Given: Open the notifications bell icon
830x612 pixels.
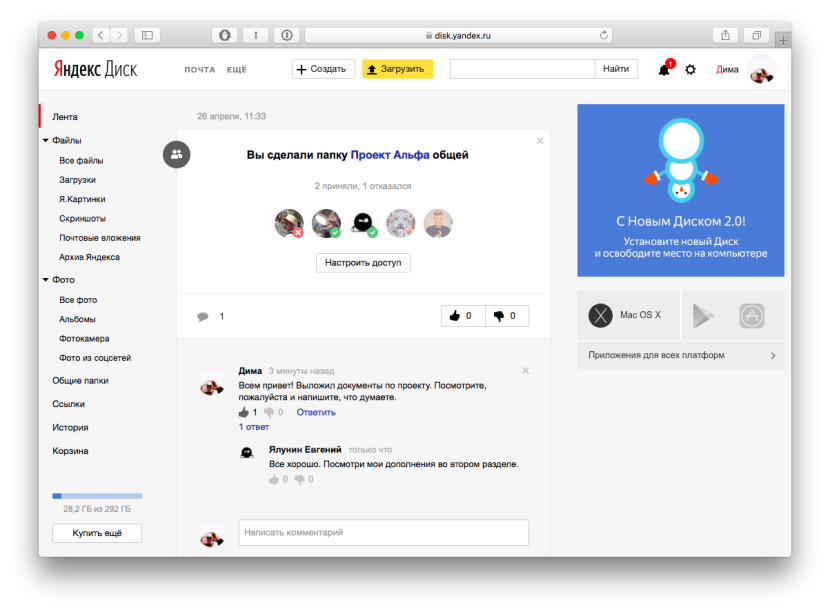Looking at the screenshot, I should click(664, 70).
